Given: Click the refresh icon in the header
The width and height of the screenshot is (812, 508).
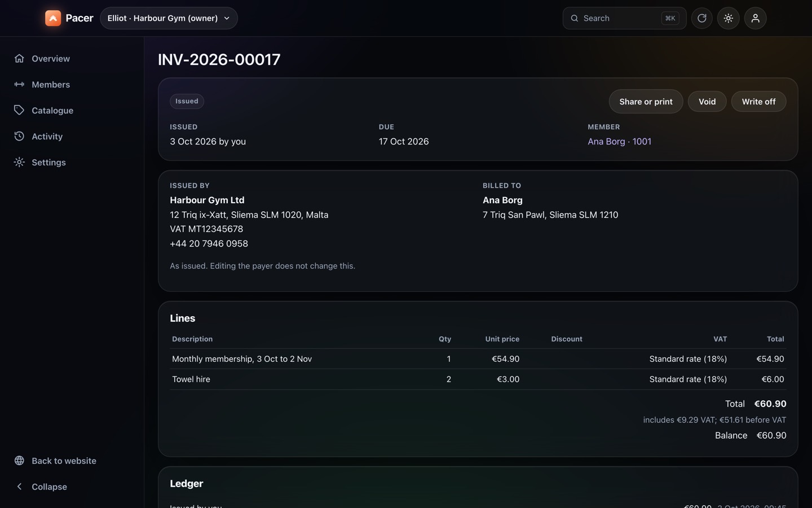Looking at the screenshot, I should 701,18.
